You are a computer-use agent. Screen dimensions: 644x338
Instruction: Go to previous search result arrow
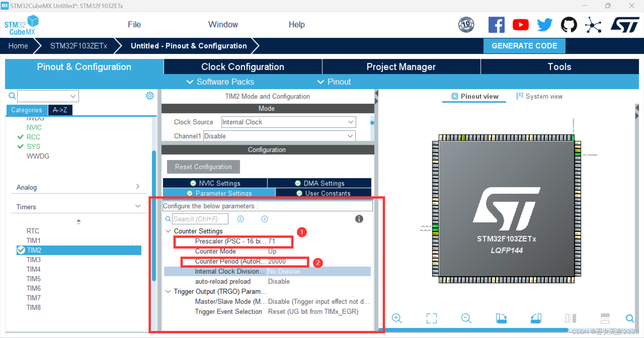coord(240,219)
